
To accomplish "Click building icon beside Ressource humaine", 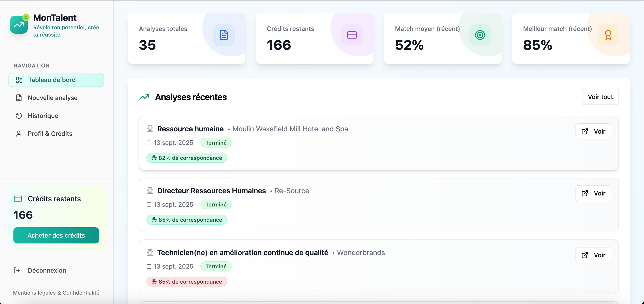I will pos(150,129).
